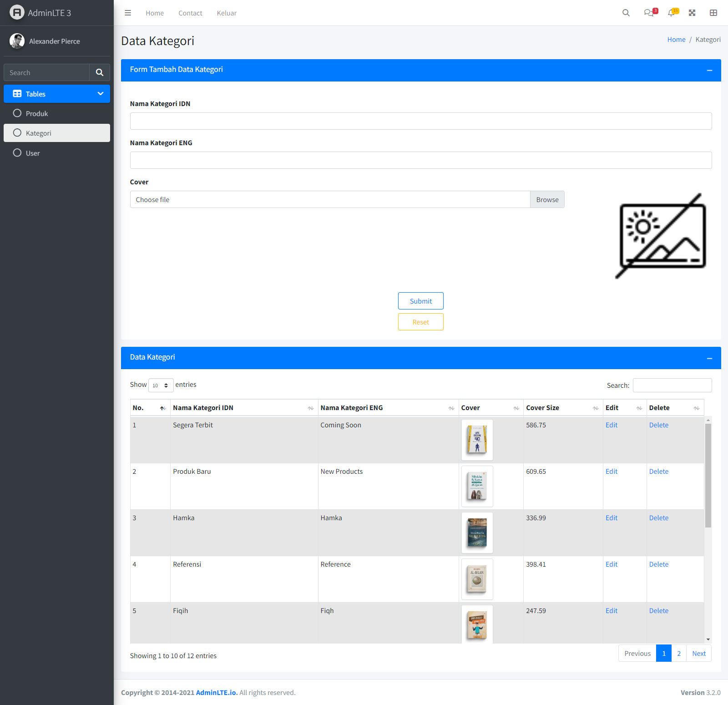Collapse the Form Tambah Data Kategori card
The image size is (728, 705).
pyautogui.click(x=709, y=71)
